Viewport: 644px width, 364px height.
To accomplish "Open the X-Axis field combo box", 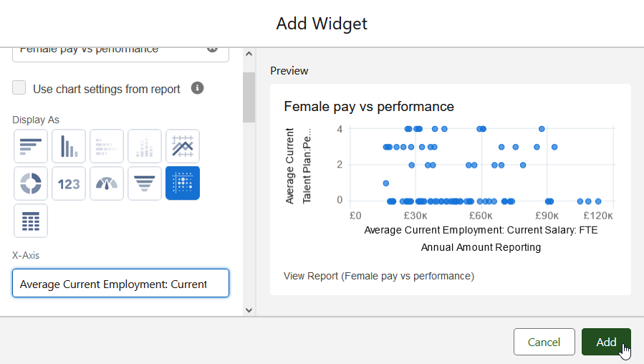I will pos(120,283).
